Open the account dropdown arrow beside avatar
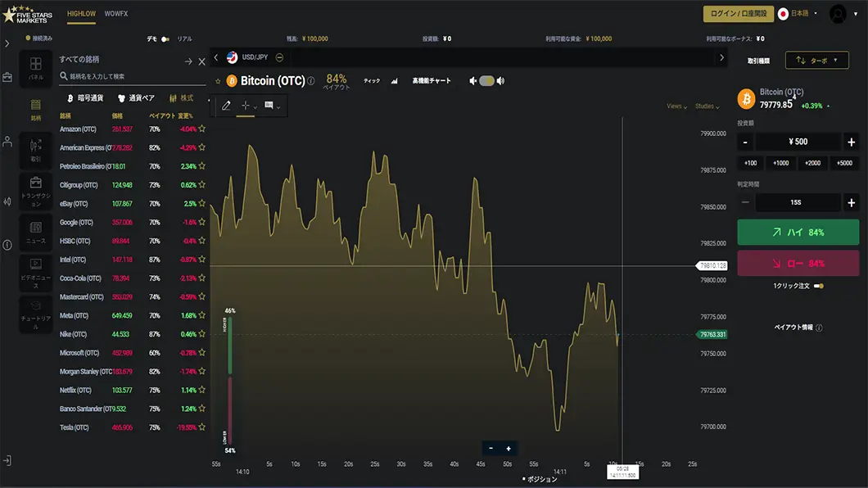 pos(856,14)
